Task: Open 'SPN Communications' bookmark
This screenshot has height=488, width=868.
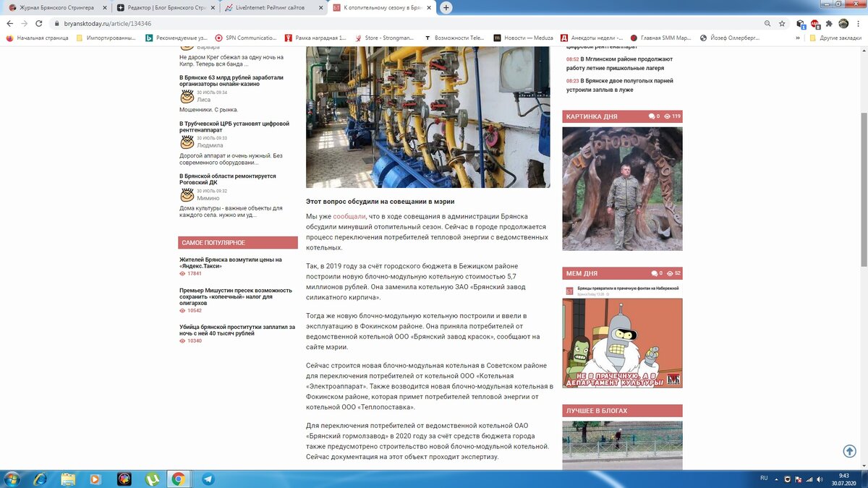Action: click(x=246, y=38)
